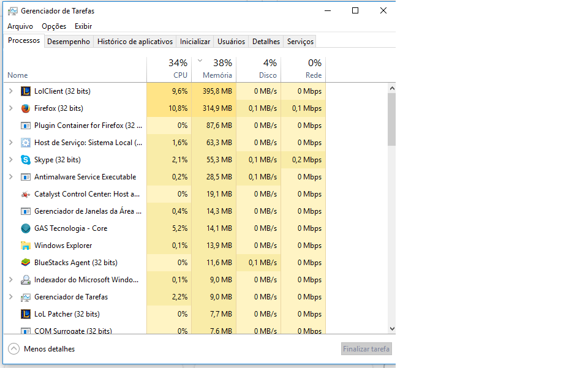The image size is (588, 368).
Task: Click the Windows Explorer folder icon
Action: tap(26, 246)
